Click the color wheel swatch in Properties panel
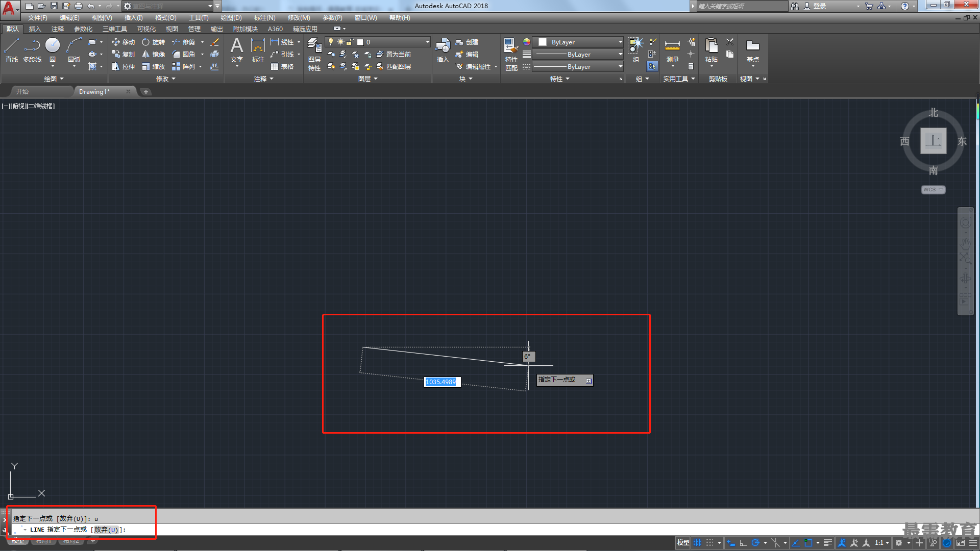The height and width of the screenshot is (551, 980). pos(527,42)
